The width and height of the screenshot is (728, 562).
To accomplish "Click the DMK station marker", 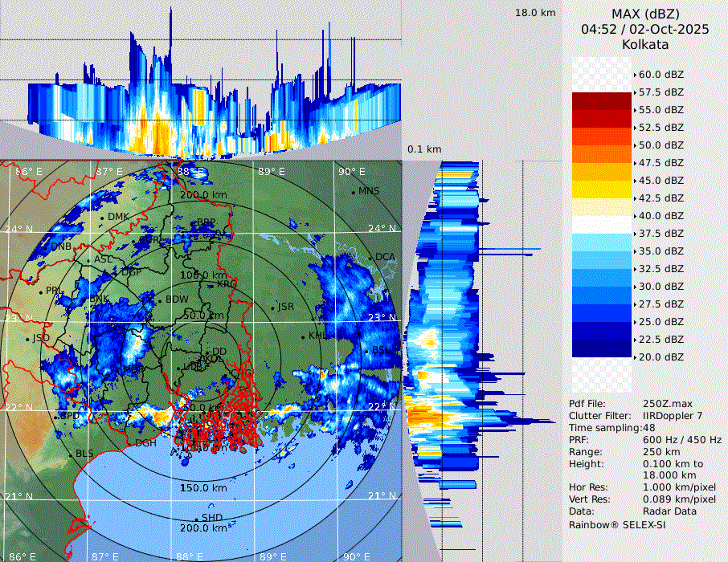I will 103,218.
